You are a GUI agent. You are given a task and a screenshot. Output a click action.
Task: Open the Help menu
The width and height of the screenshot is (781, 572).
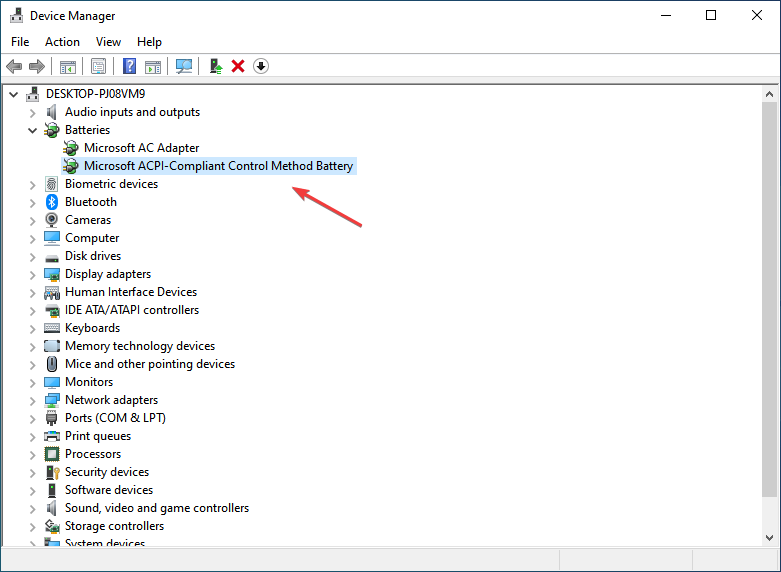point(149,42)
